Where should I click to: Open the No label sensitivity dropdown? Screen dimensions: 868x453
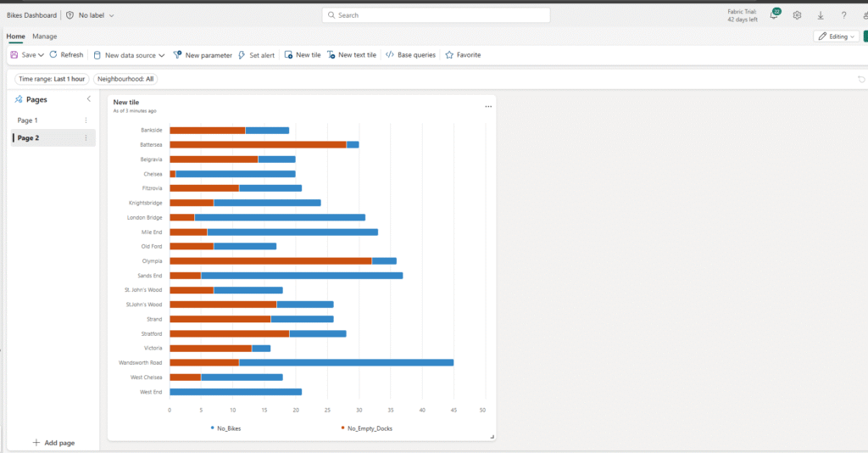coord(96,15)
